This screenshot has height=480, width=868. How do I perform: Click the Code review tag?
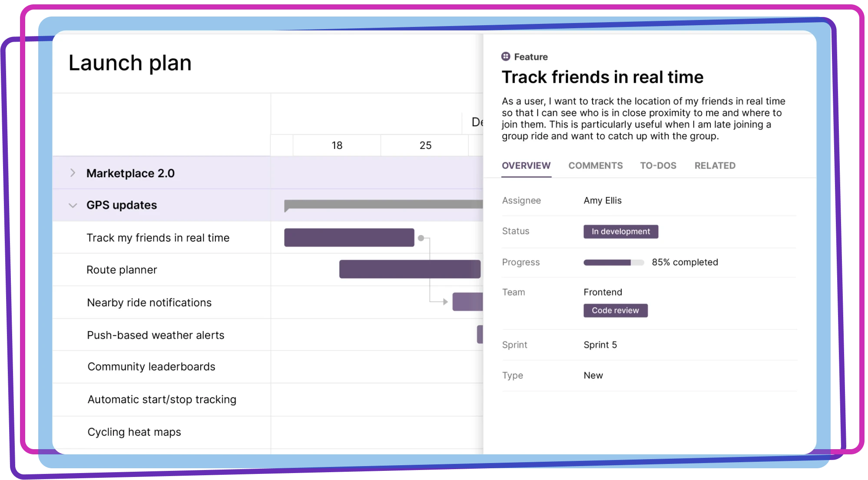coord(615,310)
